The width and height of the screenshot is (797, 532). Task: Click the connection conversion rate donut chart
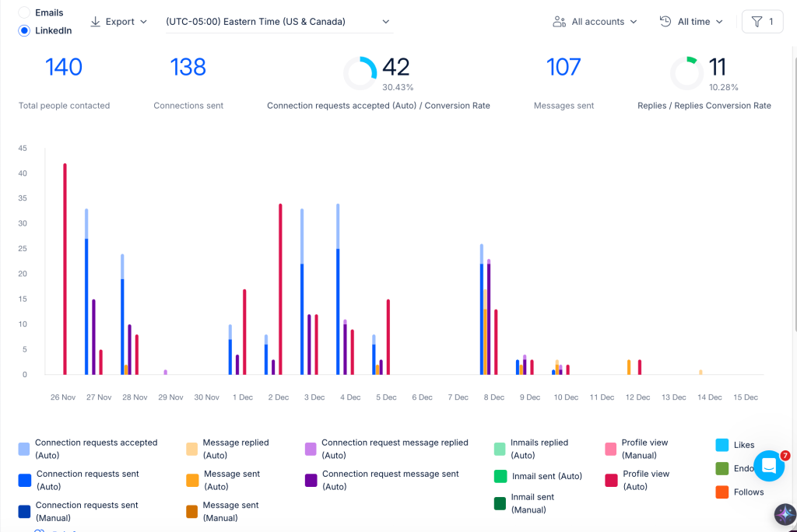[360, 73]
